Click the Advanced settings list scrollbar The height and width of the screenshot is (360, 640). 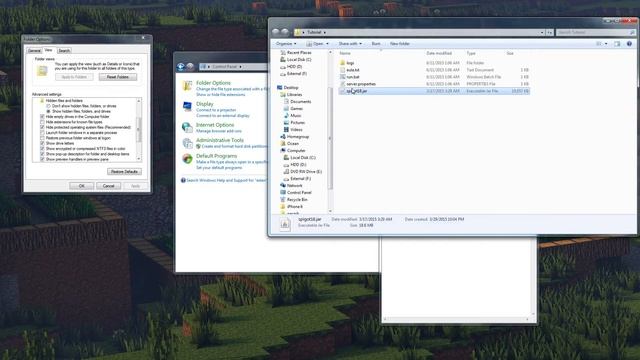139,129
